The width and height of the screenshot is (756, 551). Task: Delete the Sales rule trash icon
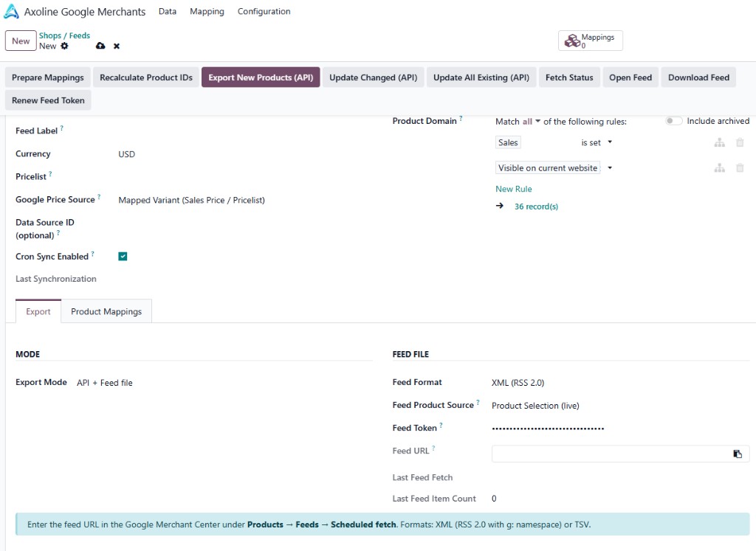click(x=740, y=142)
